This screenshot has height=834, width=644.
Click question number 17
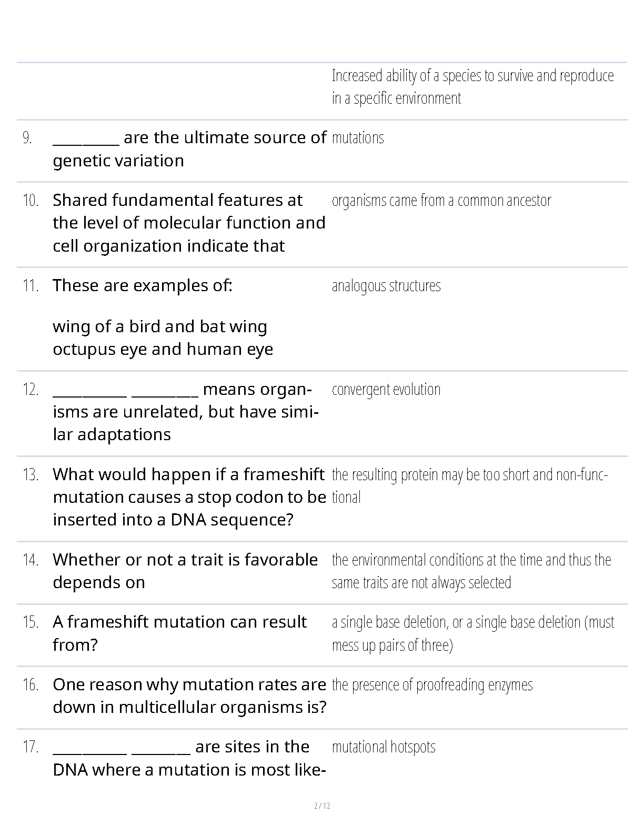[31, 747]
